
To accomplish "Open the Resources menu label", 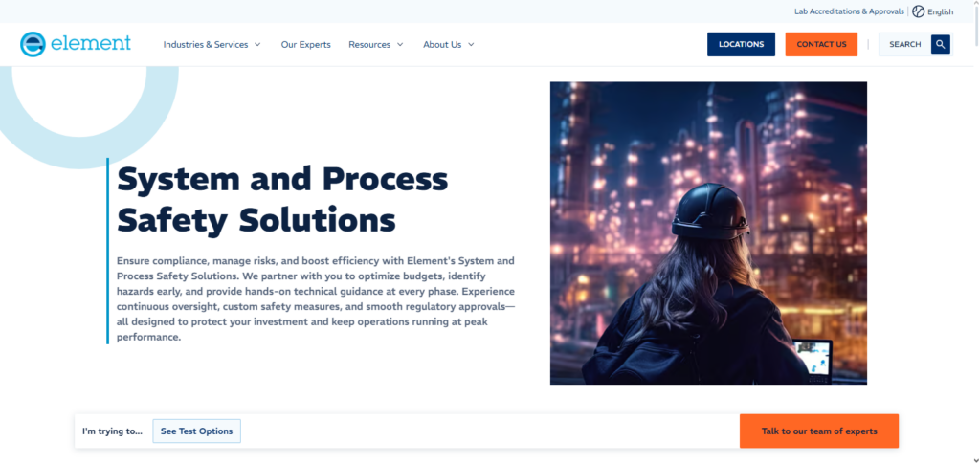I will tap(369, 44).
